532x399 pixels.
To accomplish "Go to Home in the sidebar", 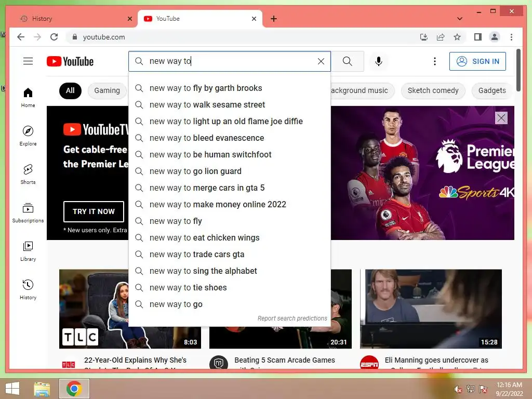I will point(28,98).
